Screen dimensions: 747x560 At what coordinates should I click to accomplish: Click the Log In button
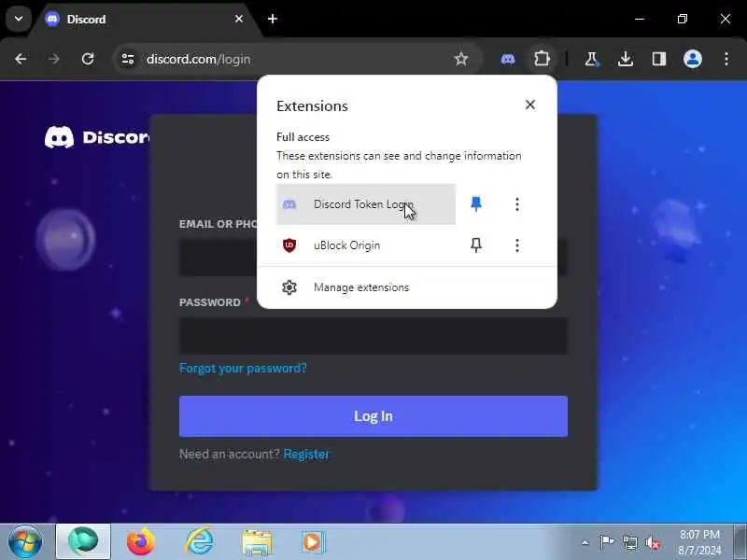click(373, 416)
